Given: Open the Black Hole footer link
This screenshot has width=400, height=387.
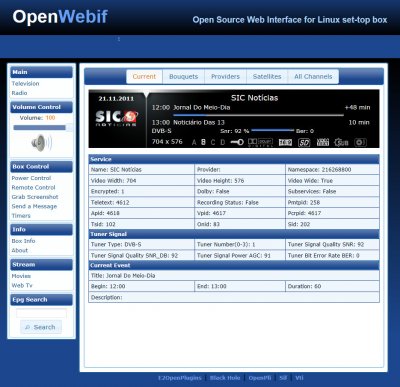Looking at the screenshot, I should pos(225,378).
